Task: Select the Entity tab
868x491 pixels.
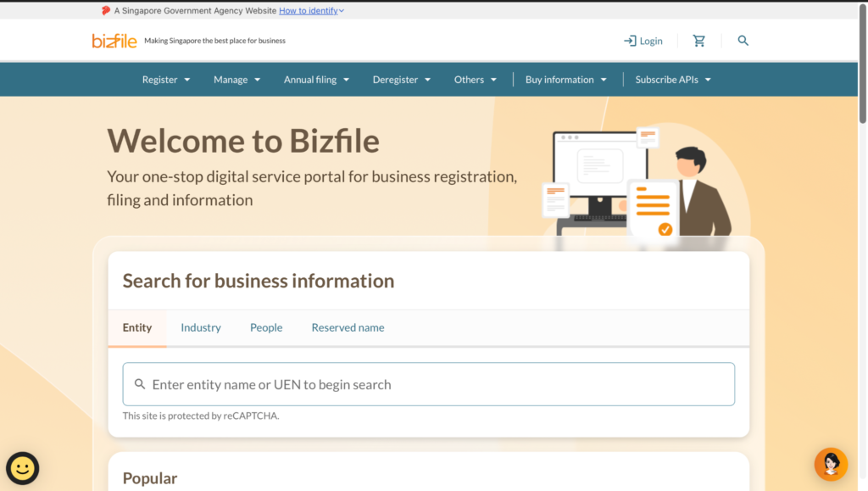Action: click(137, 327)
